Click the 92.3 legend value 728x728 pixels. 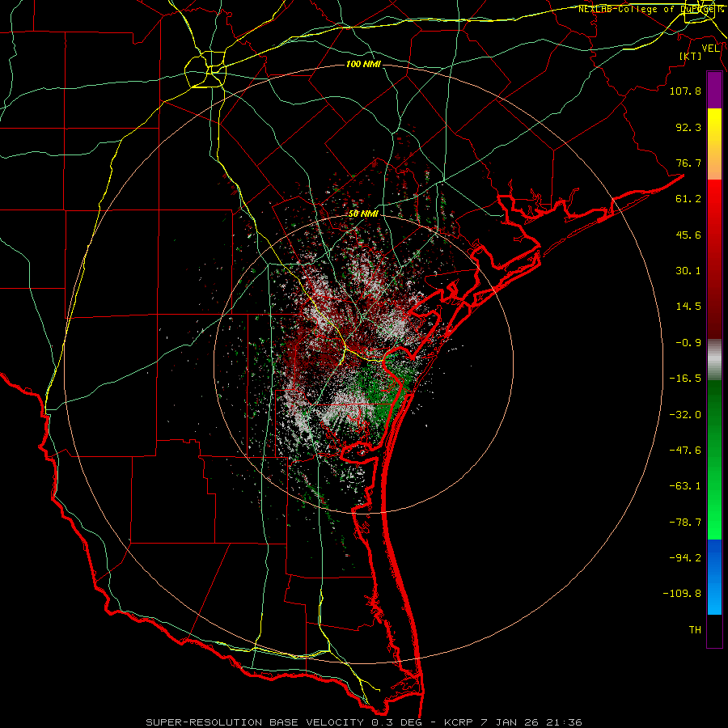coord(688,127)
